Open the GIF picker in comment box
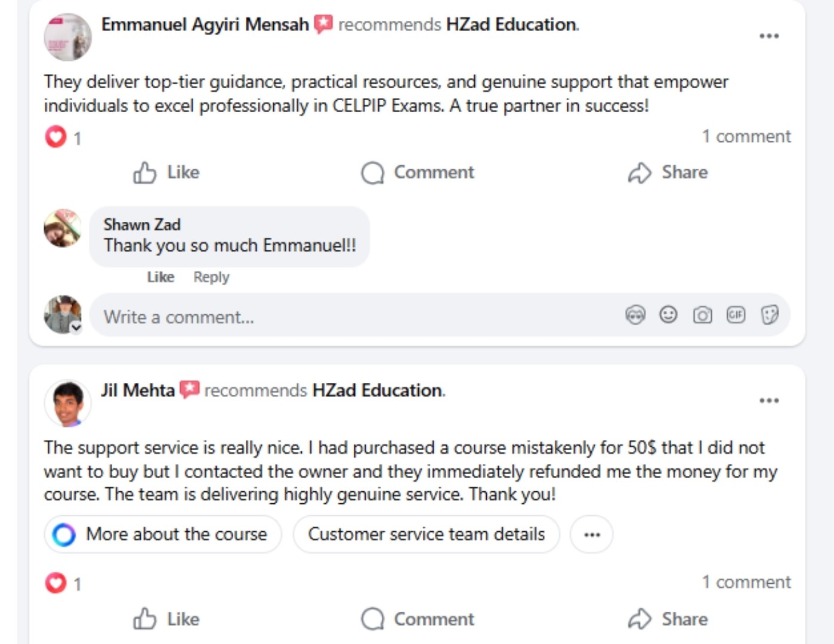Image resolution: width=834 pixels, height=644 pixels. 736,314
